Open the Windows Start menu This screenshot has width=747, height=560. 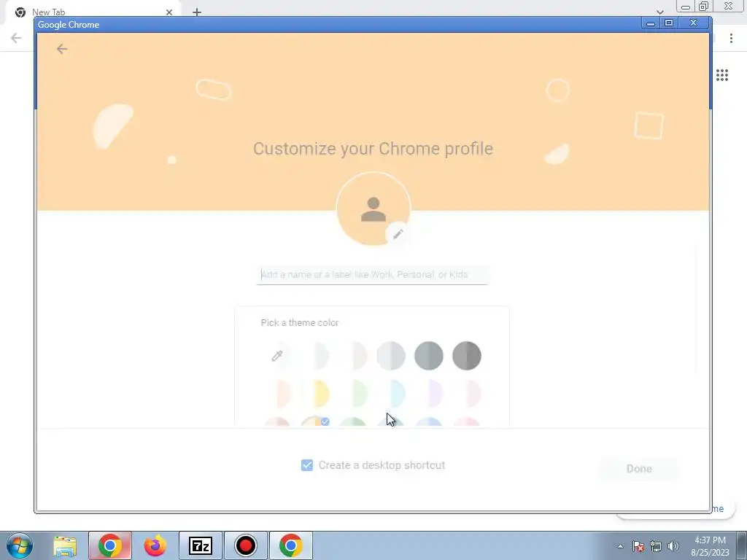coord(20,545)
